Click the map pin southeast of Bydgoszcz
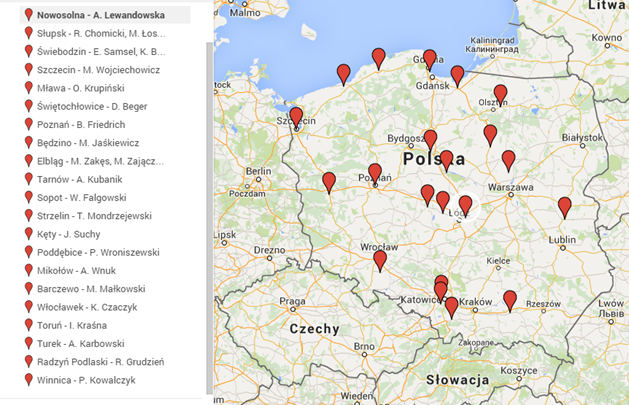Viewport: 629px width, 405px height. click(x=446, y=160)
